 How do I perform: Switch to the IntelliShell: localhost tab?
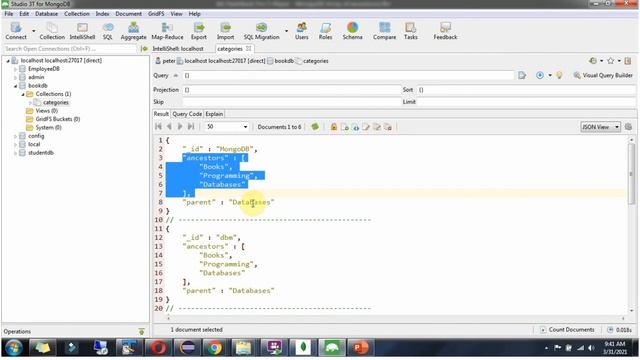pyautogui.click(x=178, y=49)
